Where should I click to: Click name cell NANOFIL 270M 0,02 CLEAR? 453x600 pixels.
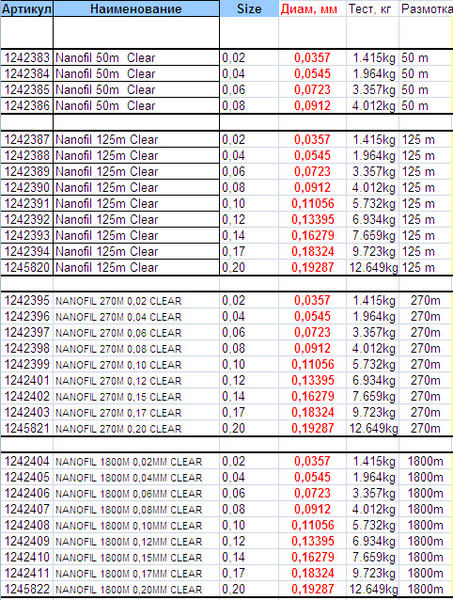(136, 301)
